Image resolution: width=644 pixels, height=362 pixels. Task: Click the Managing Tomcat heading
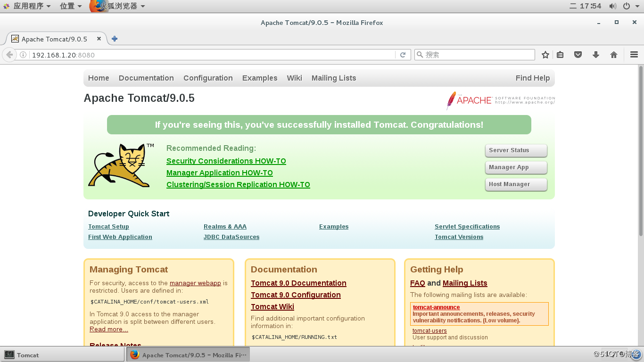[129, 270]
